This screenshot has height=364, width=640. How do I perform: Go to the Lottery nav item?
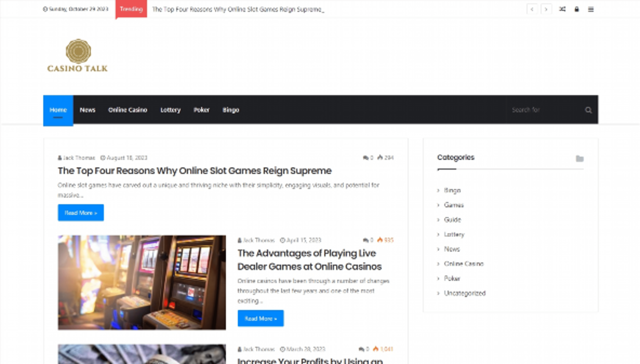click(170, 110)
